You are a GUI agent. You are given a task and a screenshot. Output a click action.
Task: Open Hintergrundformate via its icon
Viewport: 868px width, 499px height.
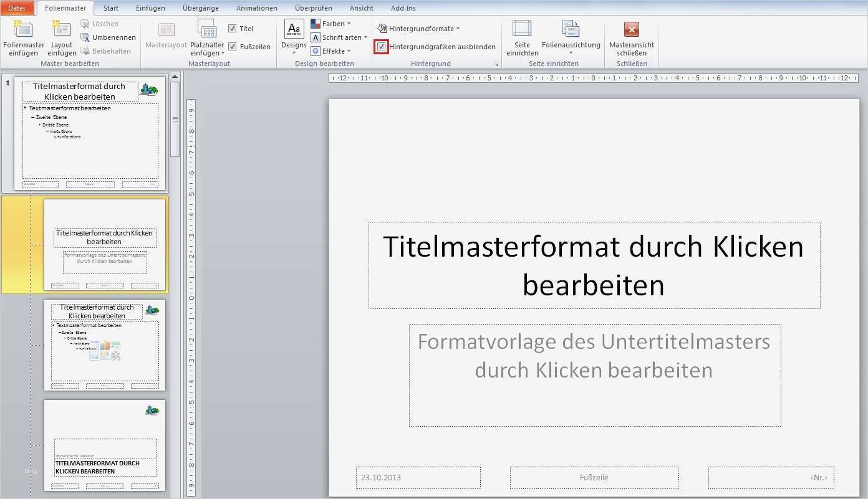pyautogui.click(x=383, y=28)
